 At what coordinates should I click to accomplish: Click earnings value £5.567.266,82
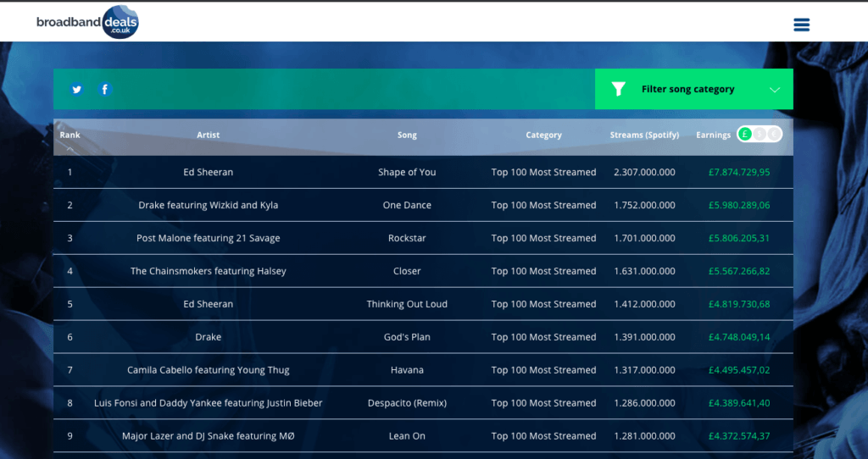(x=739, y=271)
